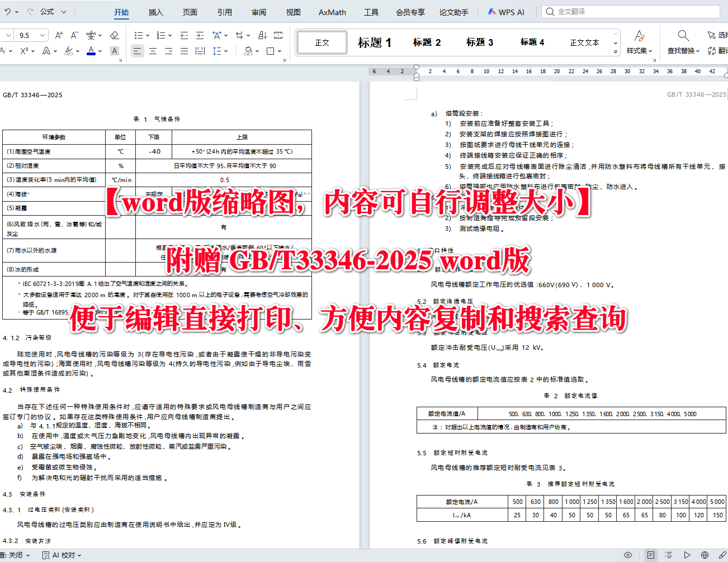This screenshot has height=562, width=728.
Task: Switch to the 插入 ribbon tab
Action: click(x=155, y=12)
